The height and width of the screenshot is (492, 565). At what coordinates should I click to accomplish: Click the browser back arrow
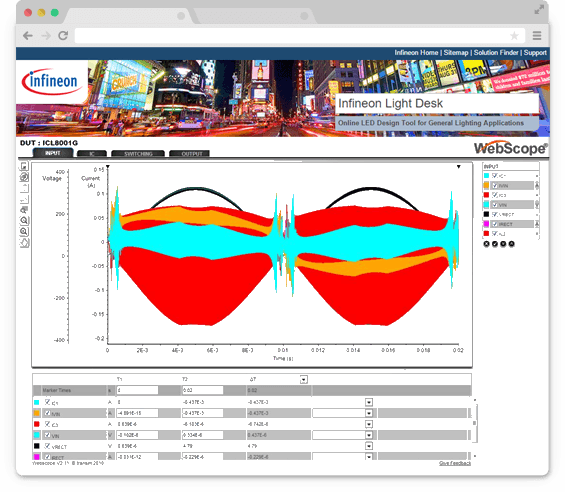(28, 36)
